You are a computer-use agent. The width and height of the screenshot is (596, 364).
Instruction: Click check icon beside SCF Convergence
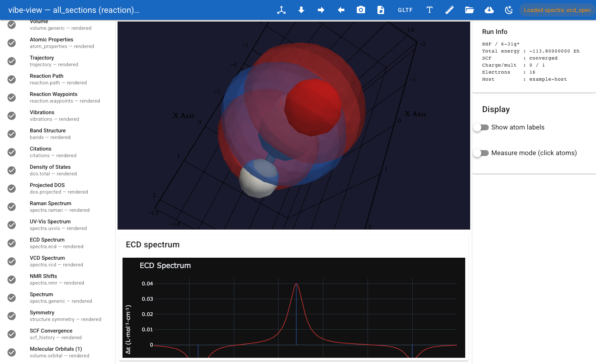12,334
